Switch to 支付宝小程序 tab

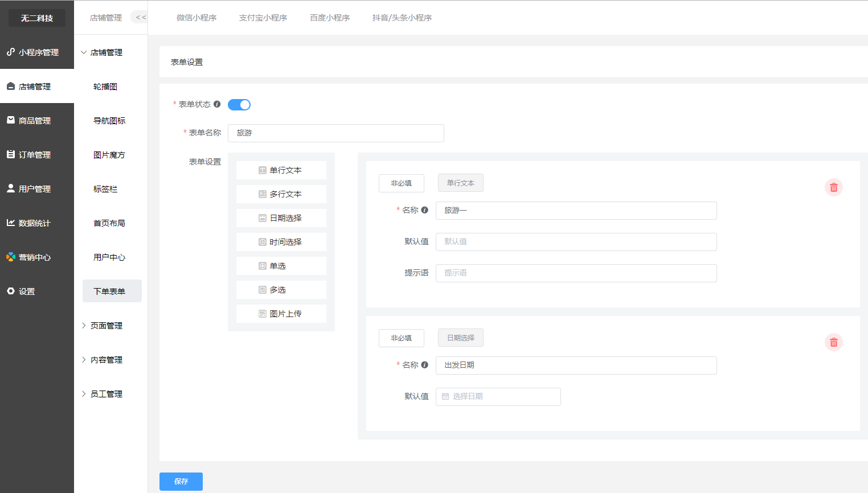pyautogui.click(x=263, y=18)
